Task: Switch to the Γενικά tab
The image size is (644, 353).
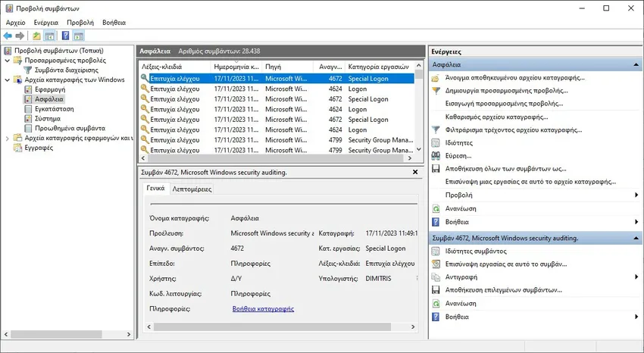Action: tap(155, 189)
